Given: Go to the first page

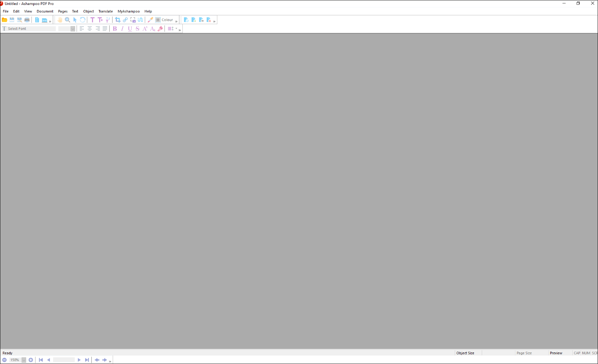Looking at the screenshot, I should tap(41, 360).
